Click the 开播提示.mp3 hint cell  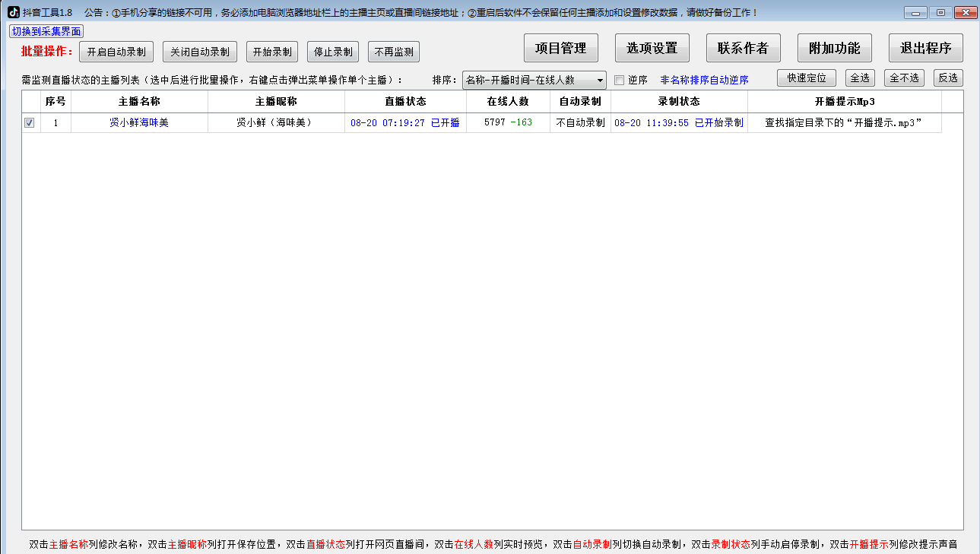click(845, 122)
